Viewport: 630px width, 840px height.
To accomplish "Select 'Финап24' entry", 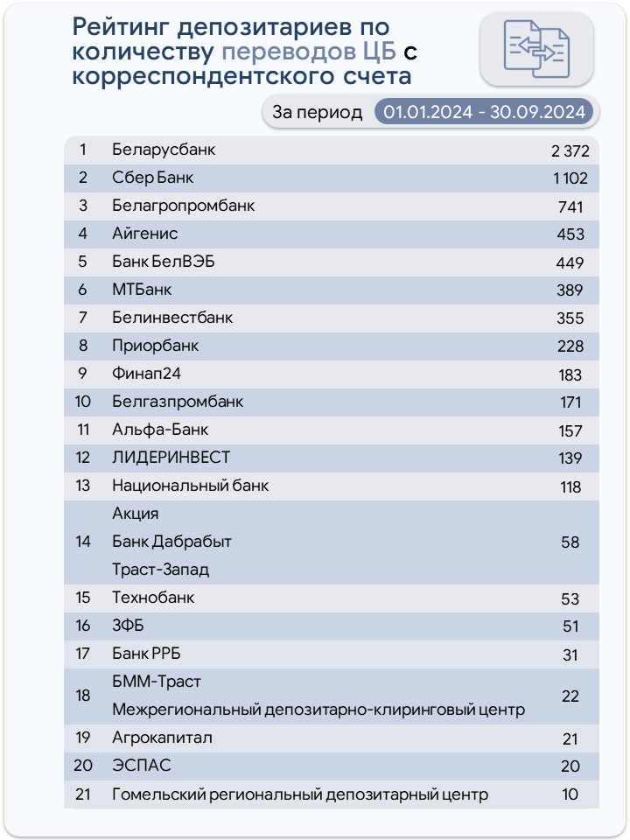I will click(146, 374).
